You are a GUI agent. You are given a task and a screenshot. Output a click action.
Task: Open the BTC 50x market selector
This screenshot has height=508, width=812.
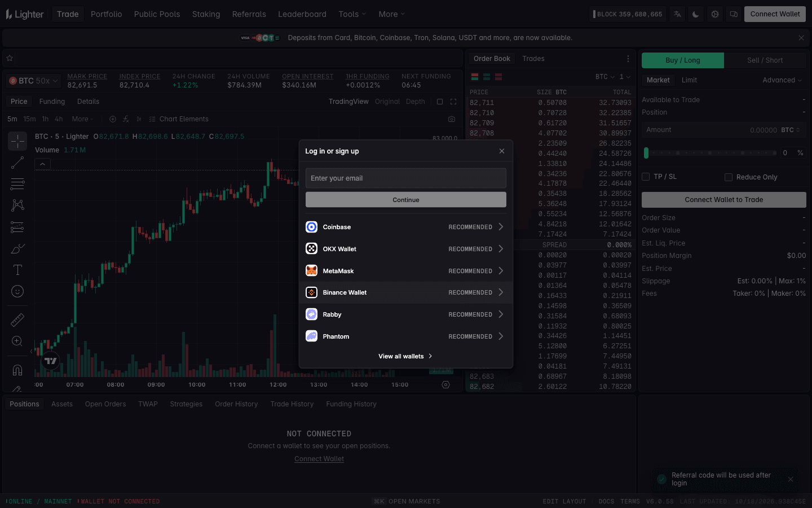(x=34, y=81)
